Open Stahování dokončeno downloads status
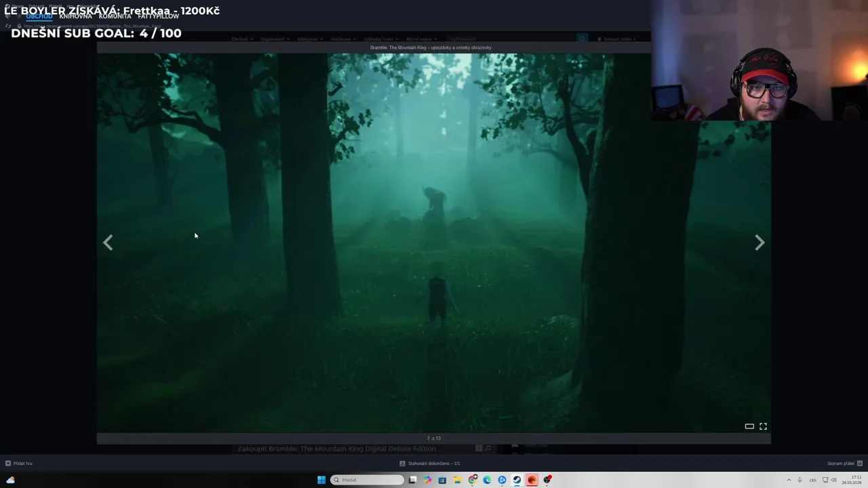Image resolution: width=868 pixels, height=488 pixels. tap(430, 464)
